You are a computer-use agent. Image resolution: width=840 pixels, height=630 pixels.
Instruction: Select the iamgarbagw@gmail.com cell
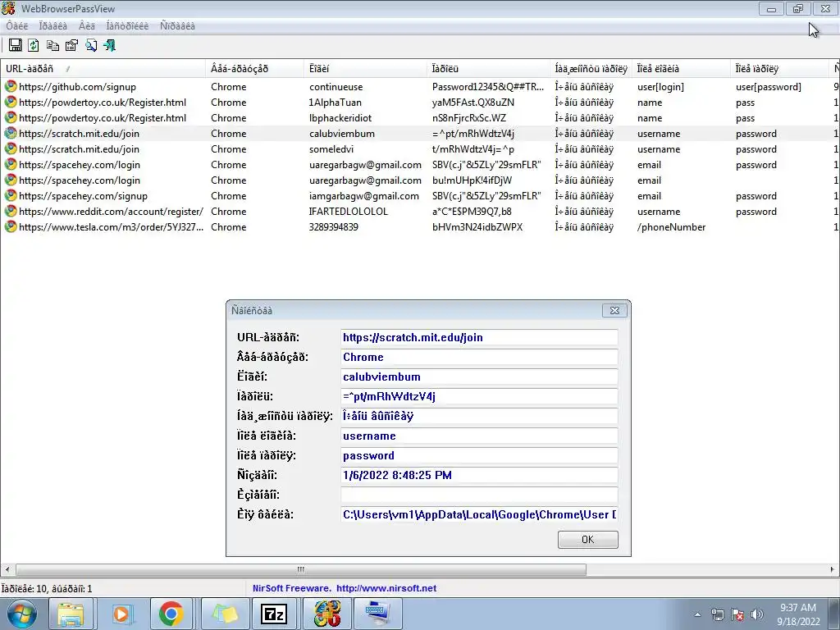point(363,195)
